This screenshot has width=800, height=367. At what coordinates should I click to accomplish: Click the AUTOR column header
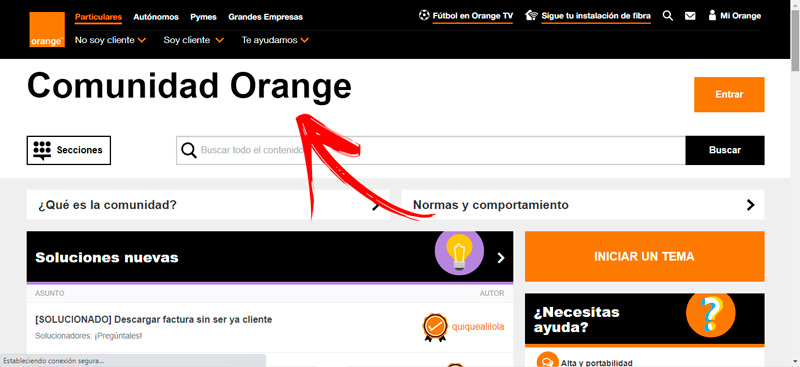point(492,293)
